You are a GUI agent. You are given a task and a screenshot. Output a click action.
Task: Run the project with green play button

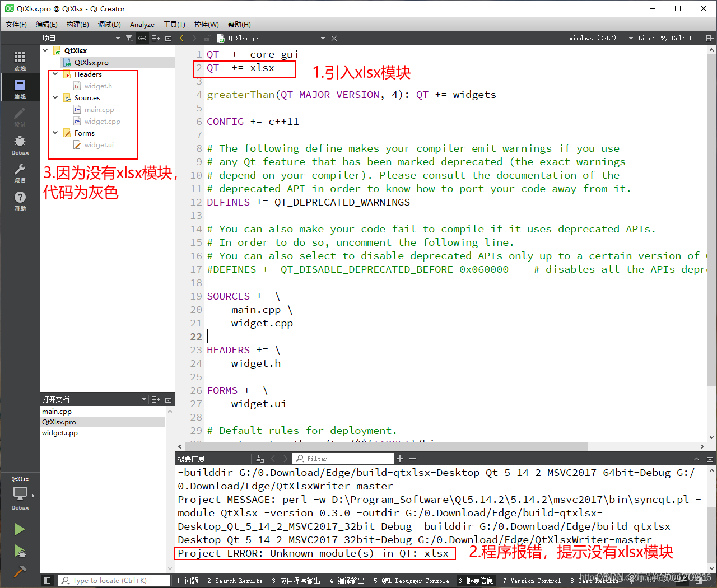pyautogui.click(x=20, y=529)
